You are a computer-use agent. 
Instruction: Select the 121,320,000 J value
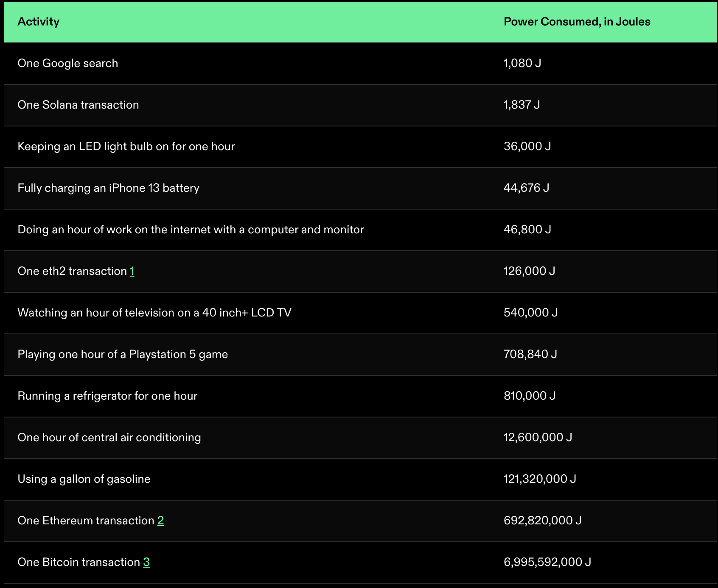540,479
